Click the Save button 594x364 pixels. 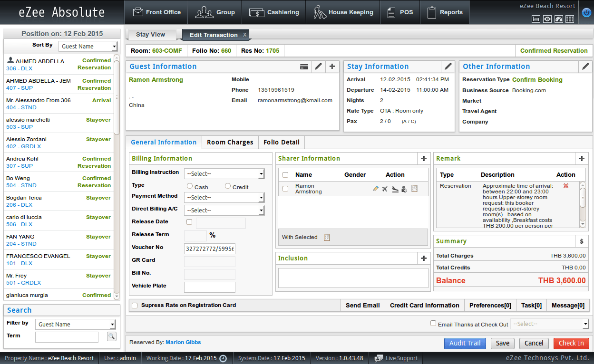point(503,343)
